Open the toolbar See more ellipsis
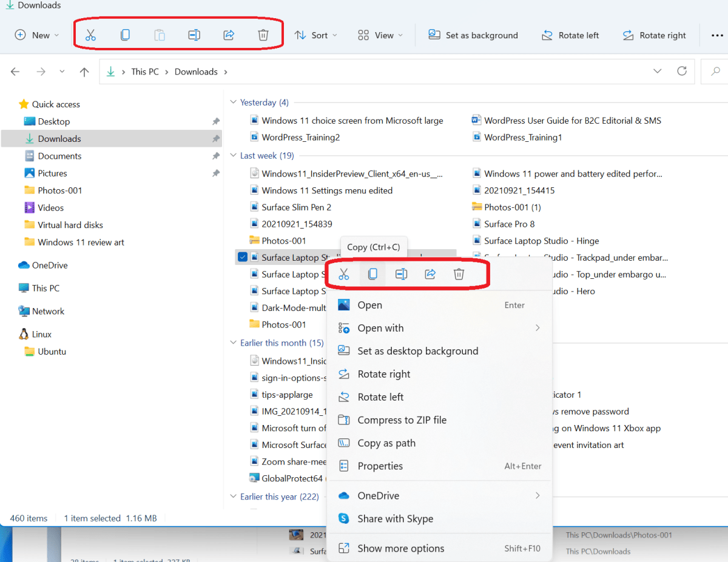 tap(717, 35)
